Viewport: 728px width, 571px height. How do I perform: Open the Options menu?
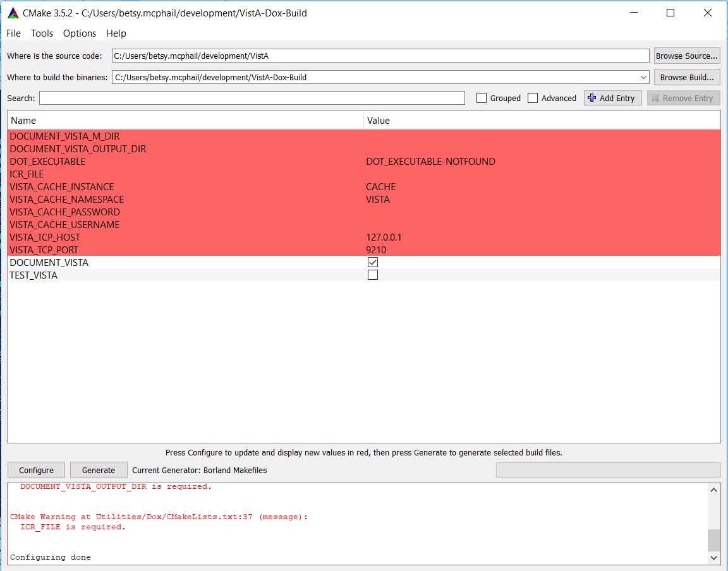(80, 33)
